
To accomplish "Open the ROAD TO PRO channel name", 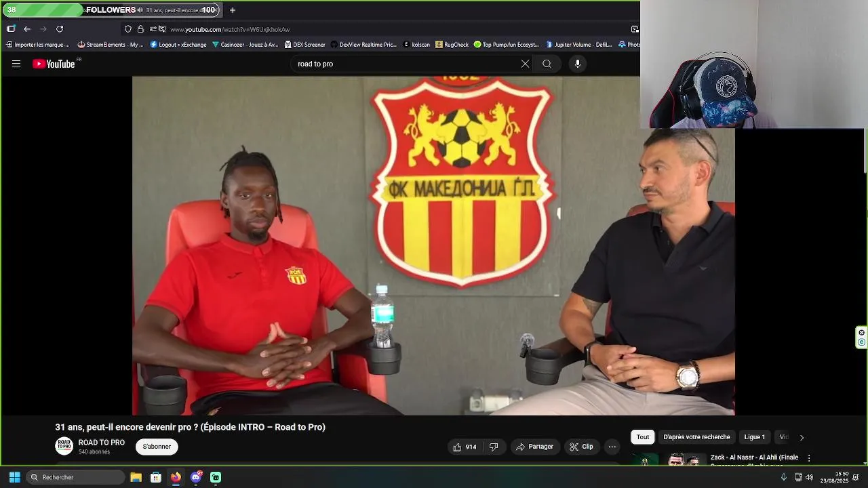I will 102,443.
